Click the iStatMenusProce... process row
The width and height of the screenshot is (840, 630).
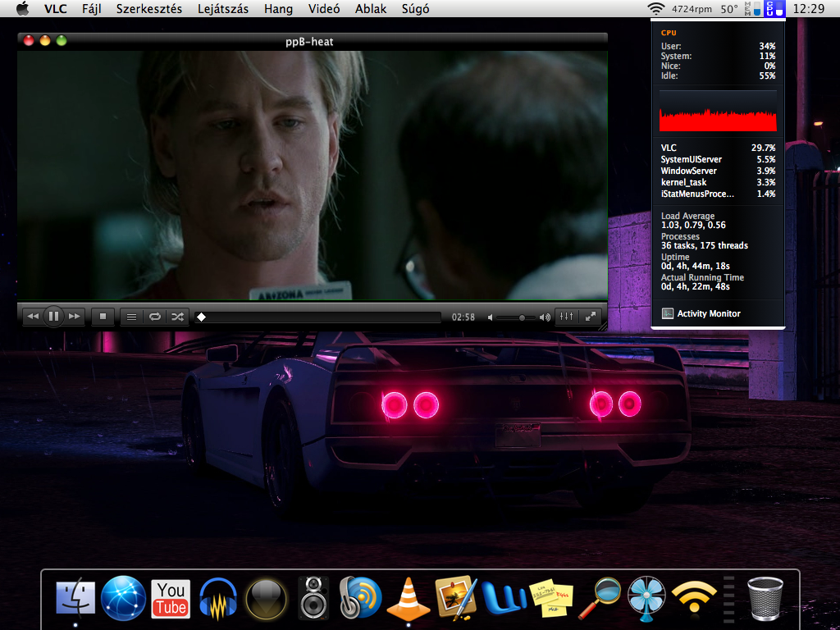point(718,194)
